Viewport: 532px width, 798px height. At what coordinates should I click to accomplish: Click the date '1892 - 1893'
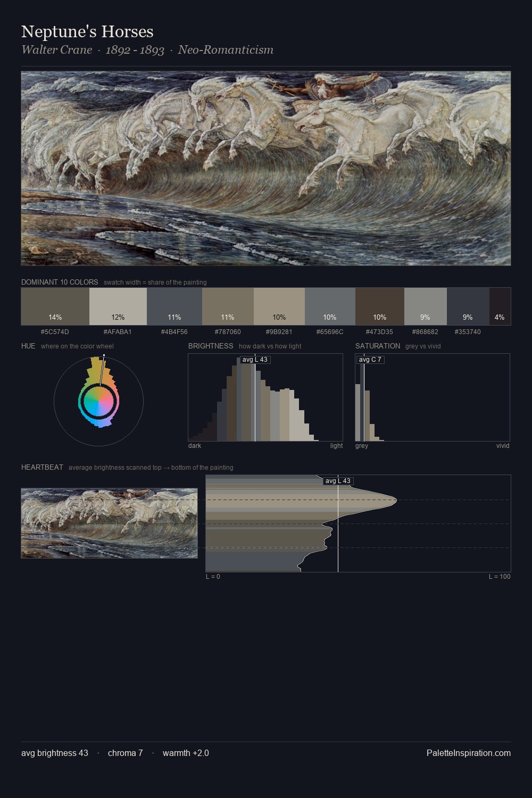point(135,50)
